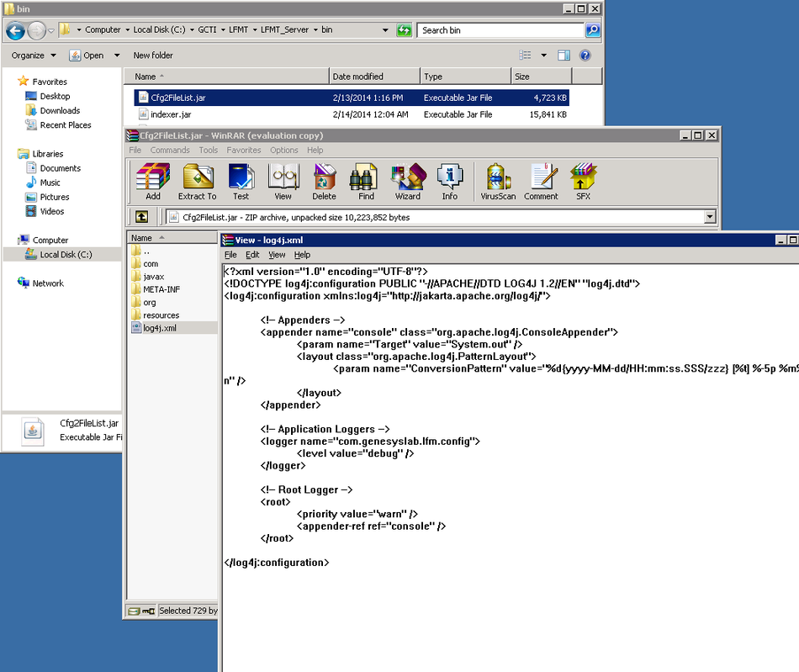
Task: Expand the GCTI breadcrumb arrow
Action: [x=223, y=30]
